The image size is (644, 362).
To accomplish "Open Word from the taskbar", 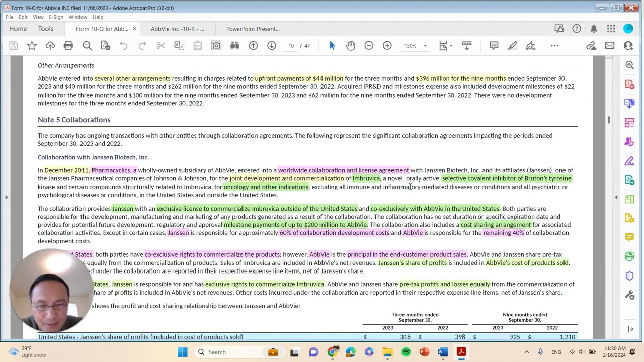I will [x=442, y=352].
